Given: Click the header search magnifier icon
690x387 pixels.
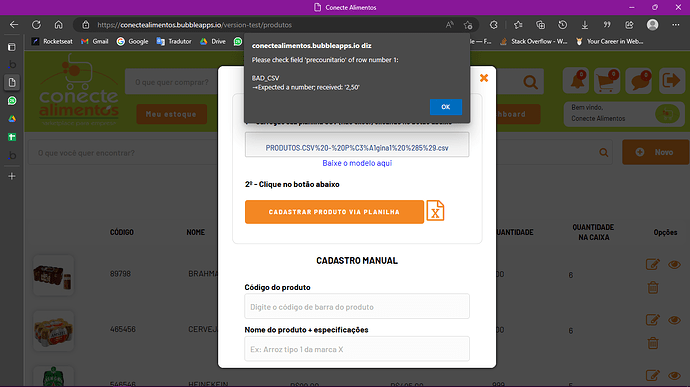Looking at the screenshot, I should (x=530, y=82).
